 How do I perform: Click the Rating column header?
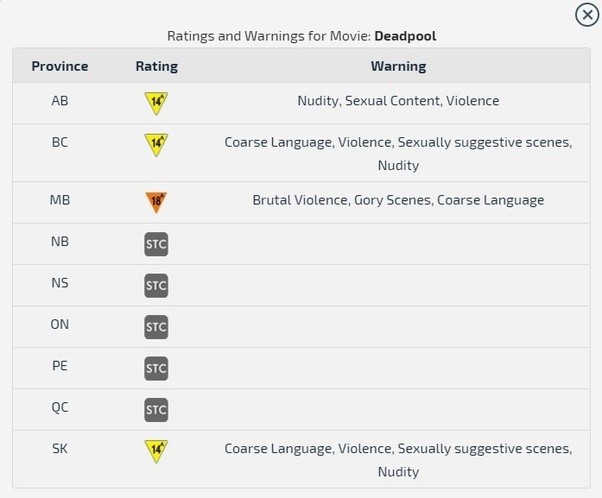tap(157, 66)
